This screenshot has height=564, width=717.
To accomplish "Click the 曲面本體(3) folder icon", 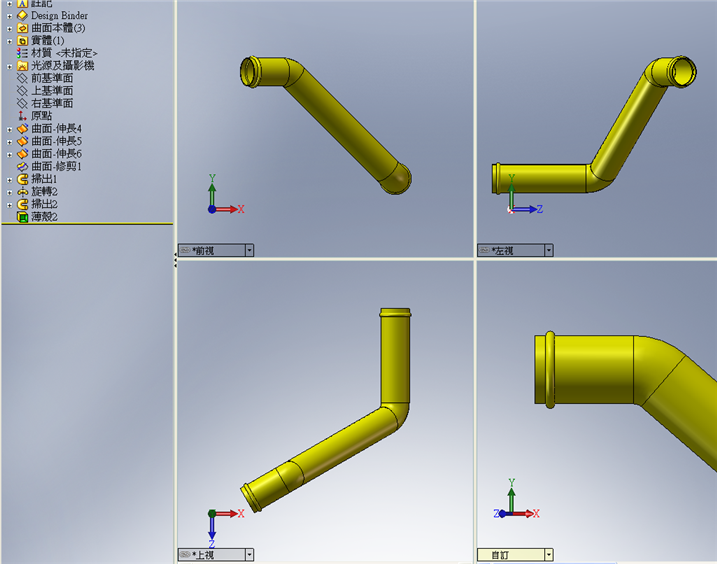I will [x=22, y=28].
